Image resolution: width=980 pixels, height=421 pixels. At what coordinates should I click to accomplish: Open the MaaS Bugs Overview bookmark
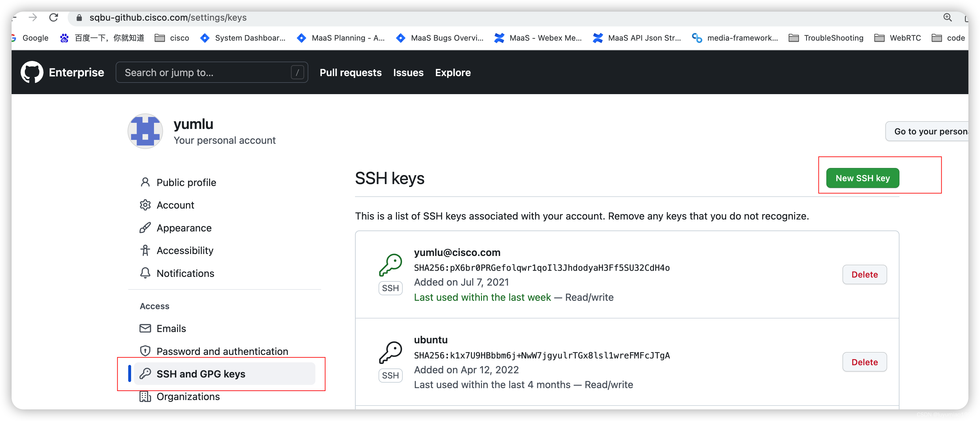click(439, 38)
